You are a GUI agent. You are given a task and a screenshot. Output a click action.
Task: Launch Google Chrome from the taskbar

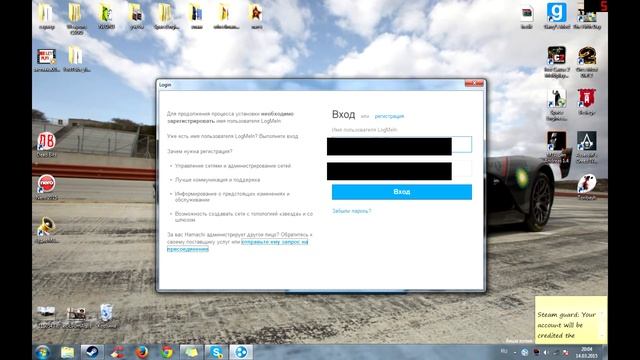point(166,352)
